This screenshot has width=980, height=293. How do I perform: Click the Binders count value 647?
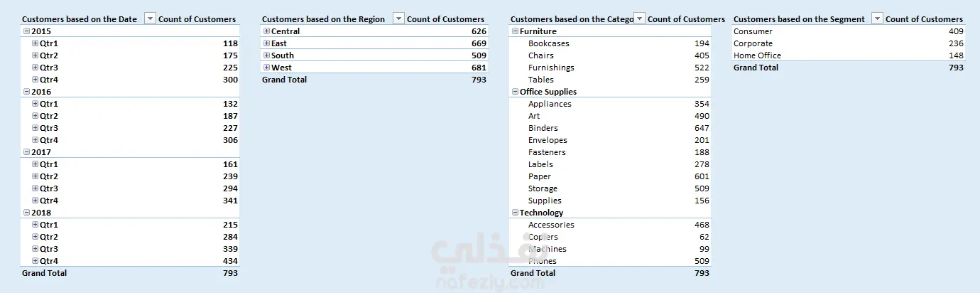[x=701, y=128]
